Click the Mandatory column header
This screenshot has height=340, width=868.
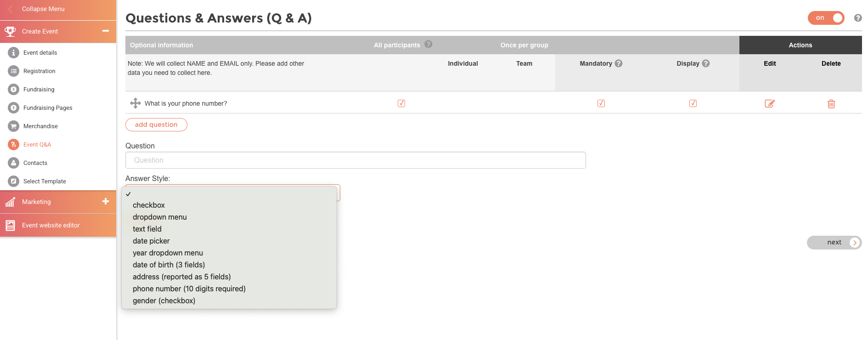click(x=596, y=63)
